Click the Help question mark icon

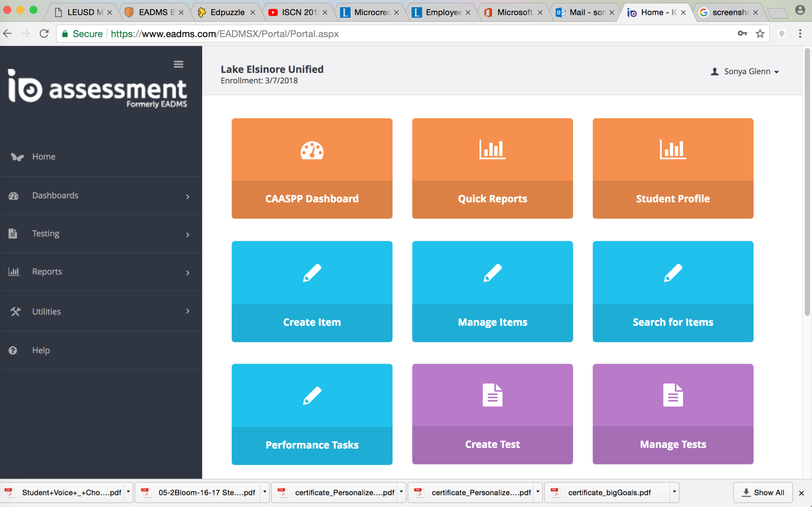(x=13, y=350)
